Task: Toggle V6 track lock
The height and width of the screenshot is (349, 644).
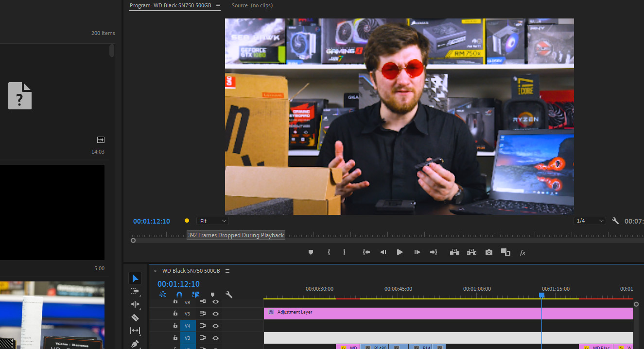Action: click(x=175, y=302)
